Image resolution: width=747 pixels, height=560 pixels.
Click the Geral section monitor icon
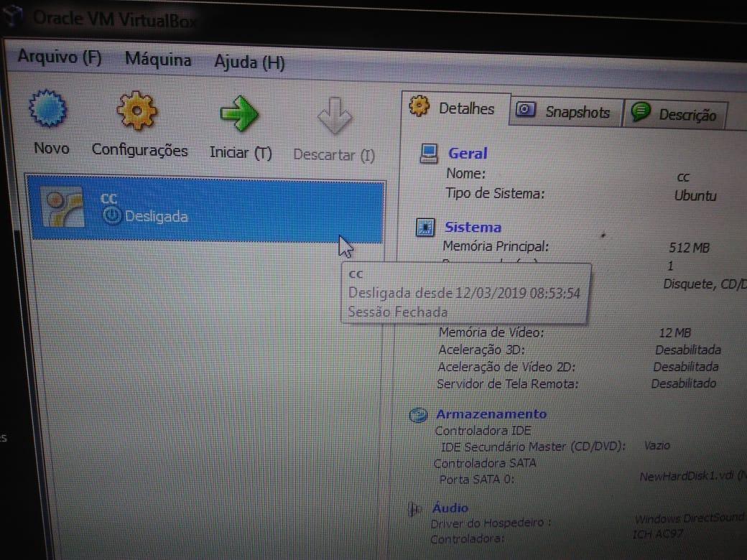[x=428, y=154]
